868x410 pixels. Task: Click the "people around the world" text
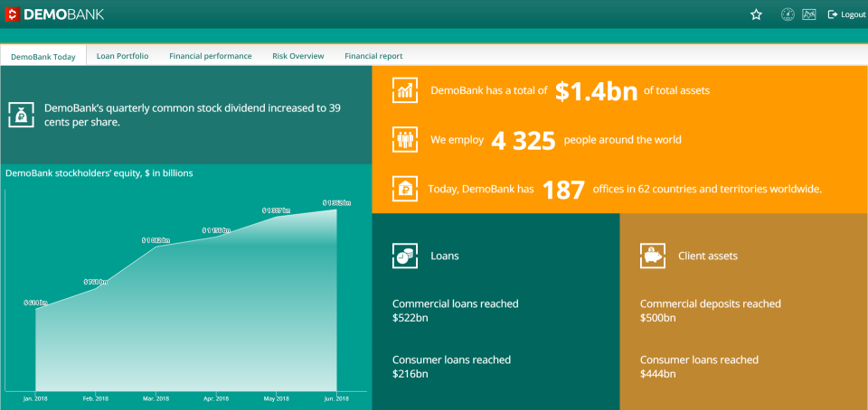[x=622, y=140]
